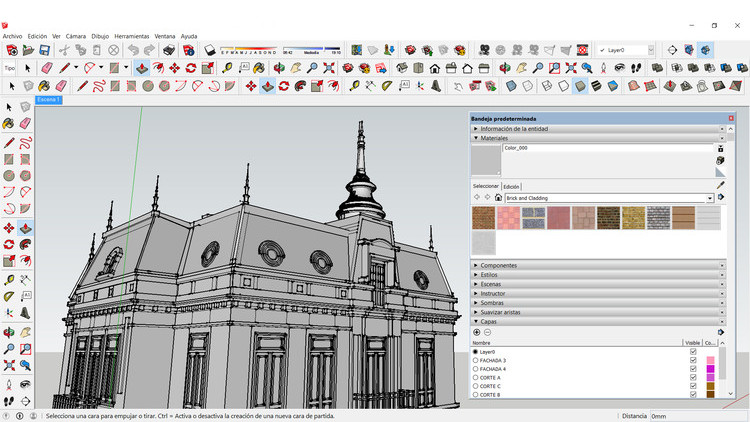Select the Move tool in left panel
Image resolution: width=750 pixels, height=422 pixels.
coord(9,228)
